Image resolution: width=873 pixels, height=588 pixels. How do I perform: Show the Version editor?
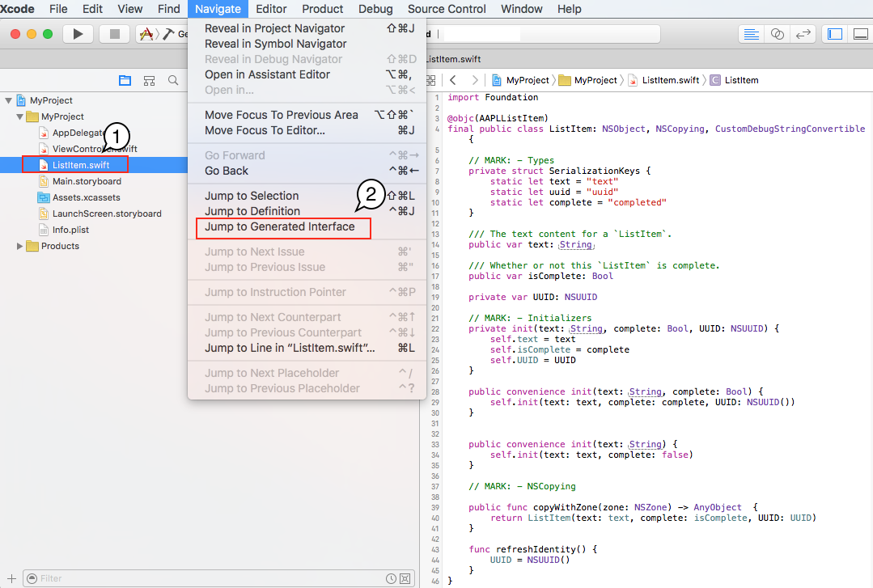(803, 34)
